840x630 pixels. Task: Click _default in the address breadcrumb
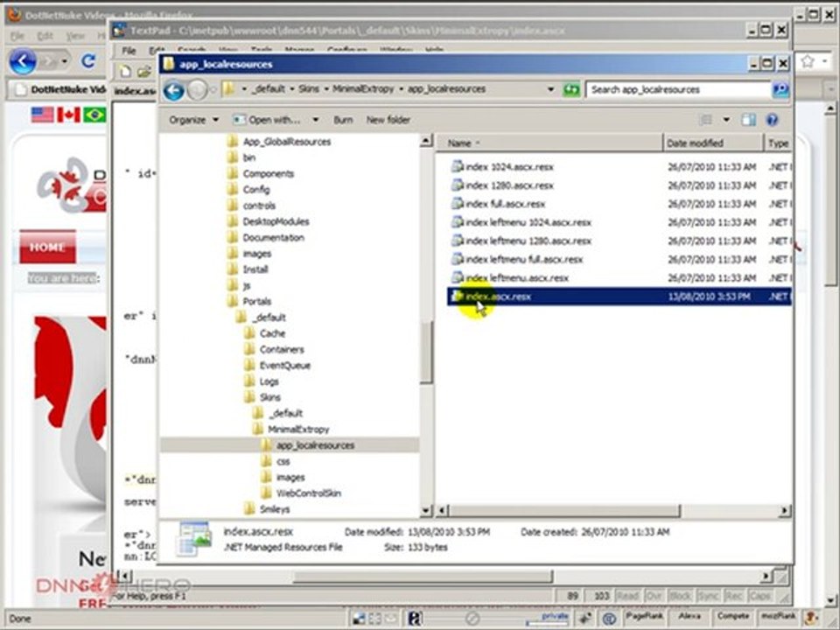(269, 89)
